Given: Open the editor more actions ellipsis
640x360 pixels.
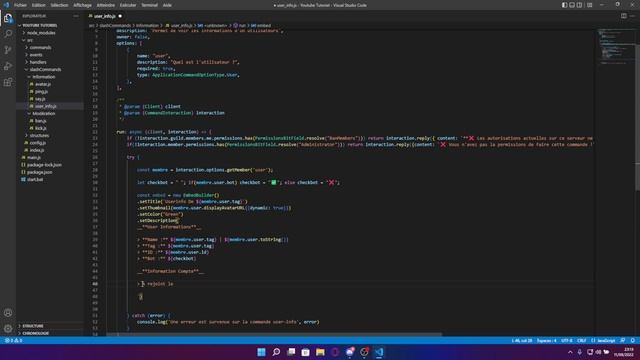Looking at the screenshot, I should tap(632, 16).
